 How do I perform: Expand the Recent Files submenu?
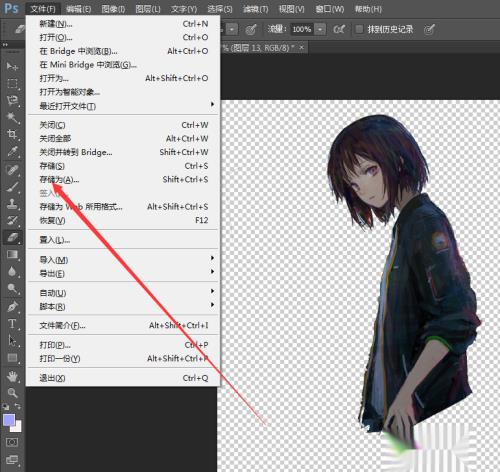click(x=212, y=105)
